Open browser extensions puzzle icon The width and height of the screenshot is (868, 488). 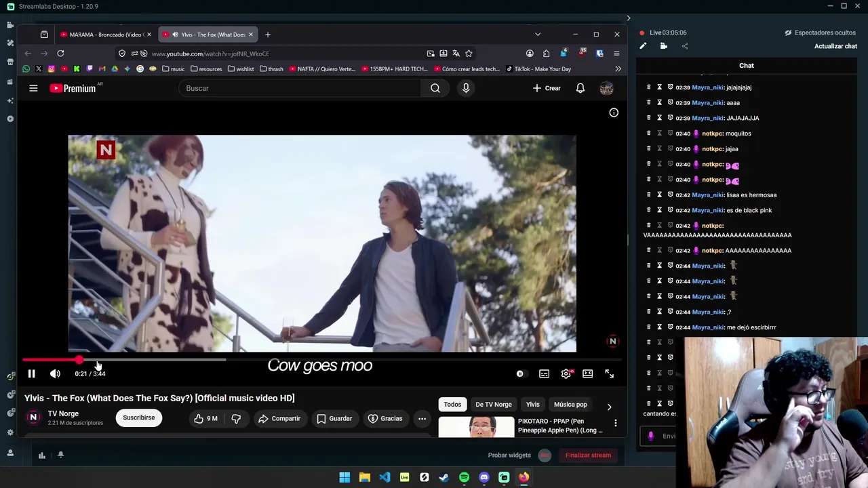[x=547, y=54]
